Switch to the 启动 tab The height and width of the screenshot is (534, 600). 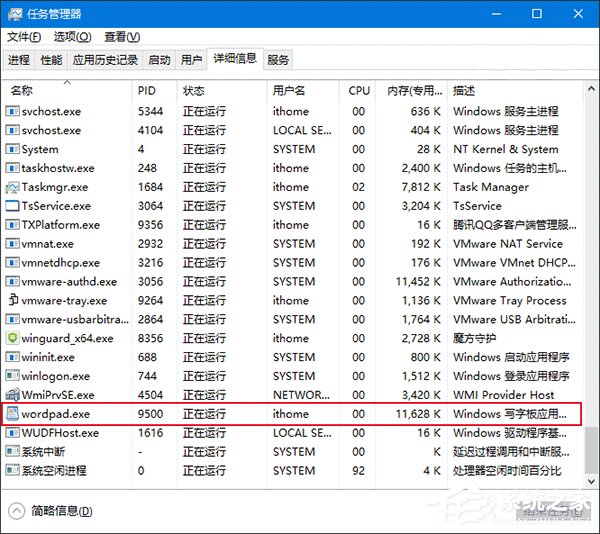click(x=159, y=60)
